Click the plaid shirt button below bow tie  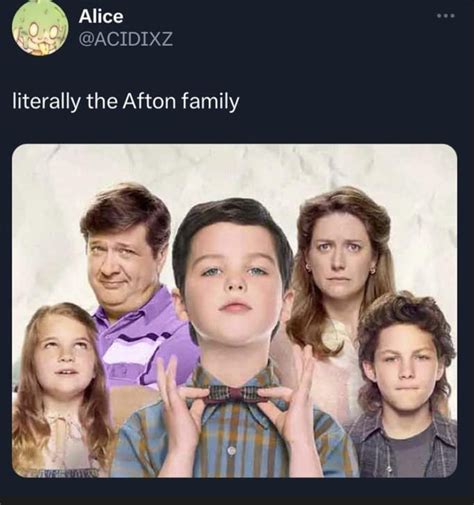[x=232, y=451]
